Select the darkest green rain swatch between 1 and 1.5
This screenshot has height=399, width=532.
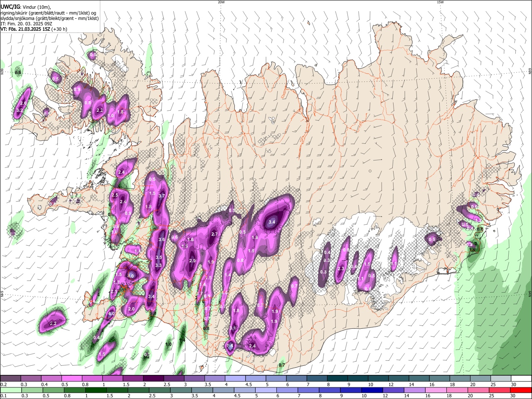96,390
